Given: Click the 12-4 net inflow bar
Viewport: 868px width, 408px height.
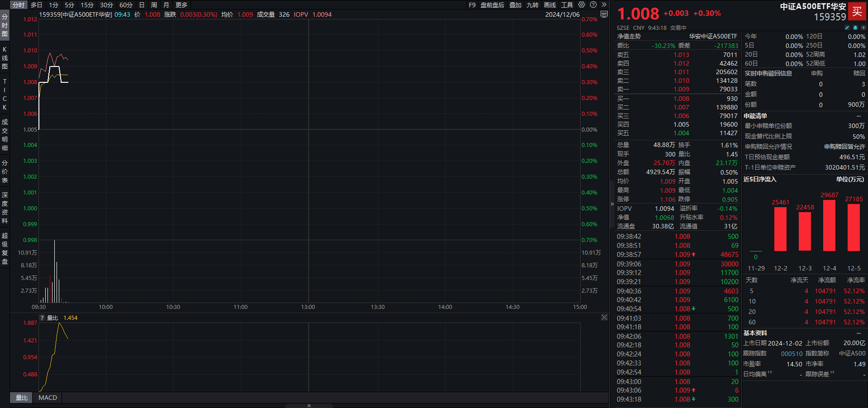Looking at the screenshot, I should 829,225.
